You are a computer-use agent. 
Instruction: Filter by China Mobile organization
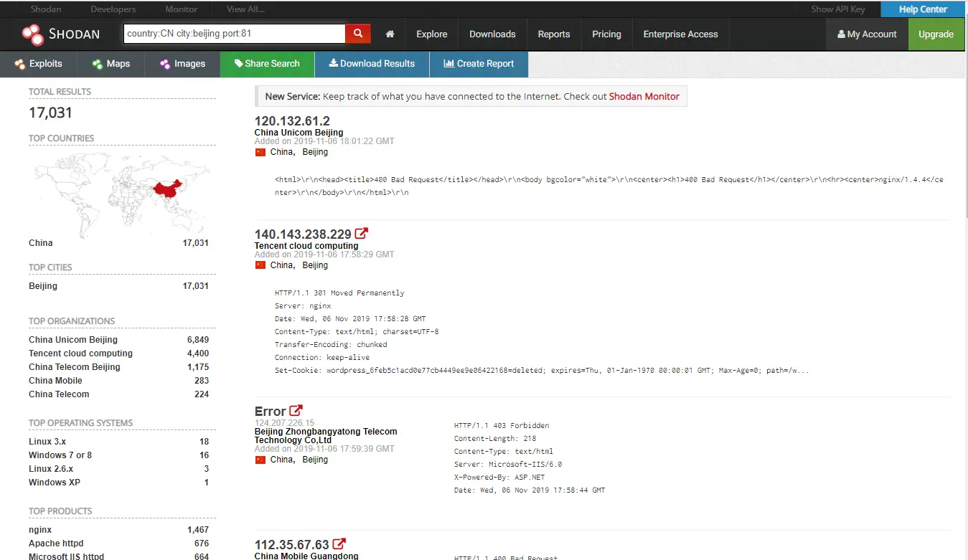55,381
